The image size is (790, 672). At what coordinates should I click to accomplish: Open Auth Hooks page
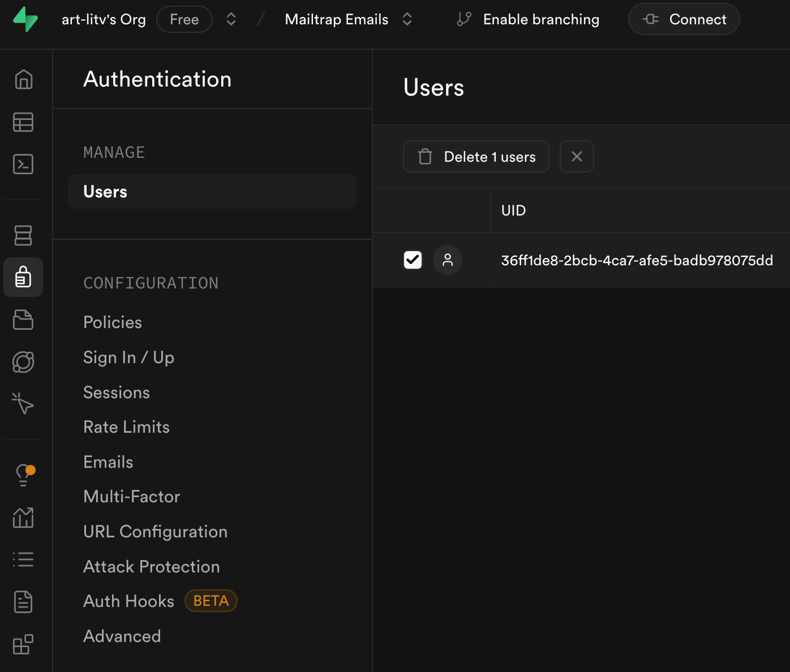[x=128, y=601]
